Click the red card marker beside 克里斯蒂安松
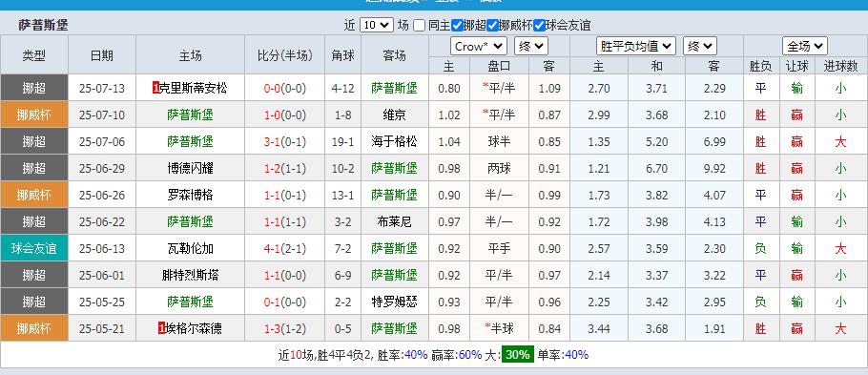 pyautogui.click(x=155, y=88)
